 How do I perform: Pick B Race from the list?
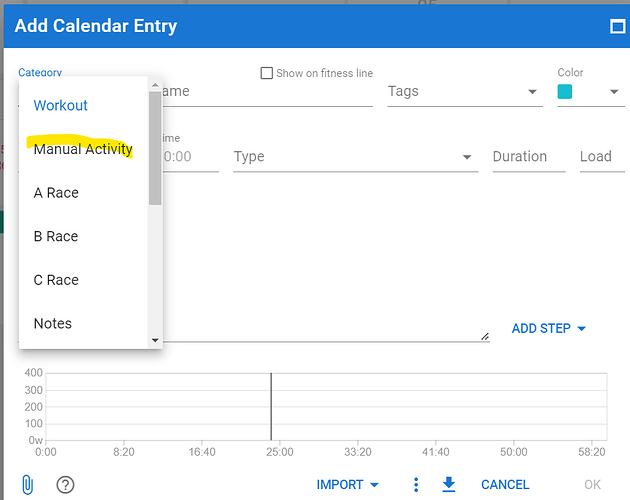[x=56, y=236]
